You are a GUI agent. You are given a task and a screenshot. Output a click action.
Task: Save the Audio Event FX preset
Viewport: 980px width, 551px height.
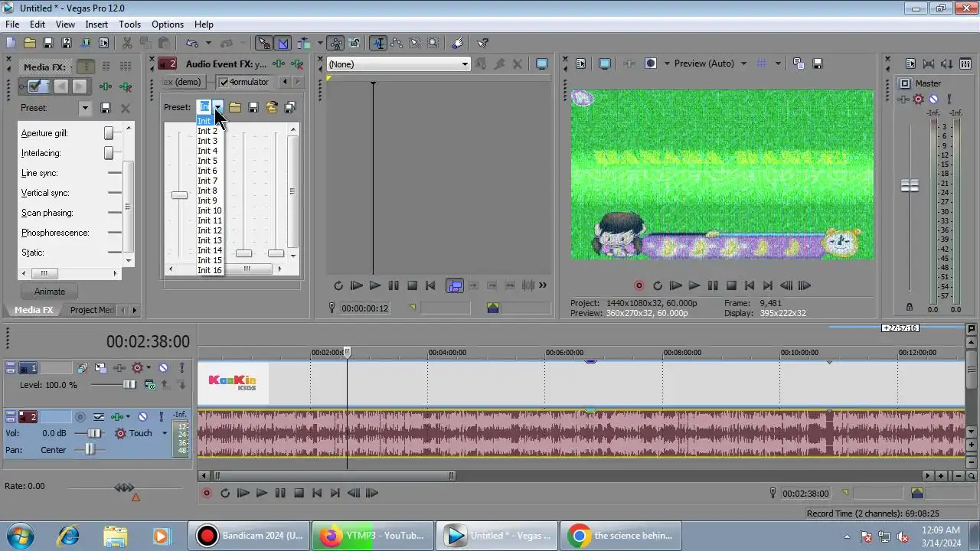[253, 107]
